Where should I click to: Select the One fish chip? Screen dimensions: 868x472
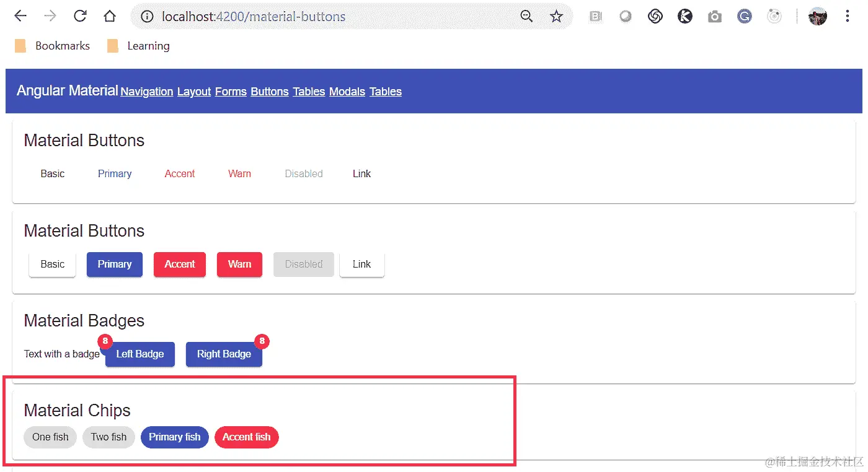[50, 437]
